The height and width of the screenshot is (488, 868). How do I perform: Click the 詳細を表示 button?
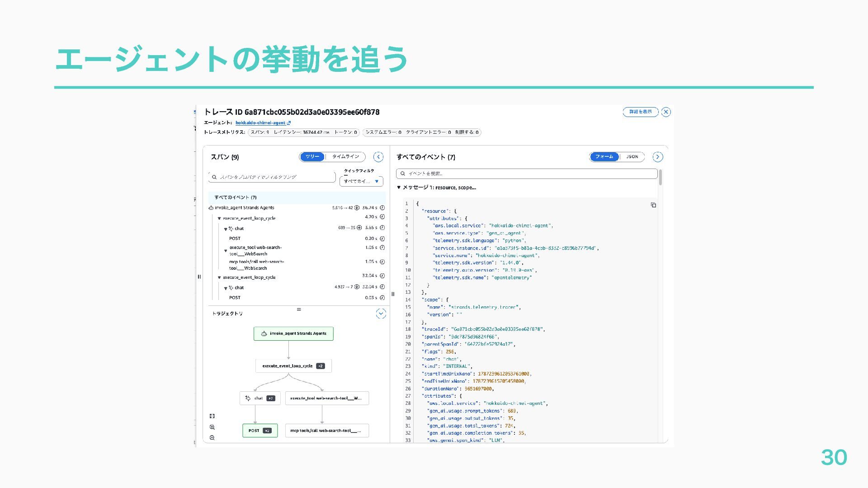[641, 112]
